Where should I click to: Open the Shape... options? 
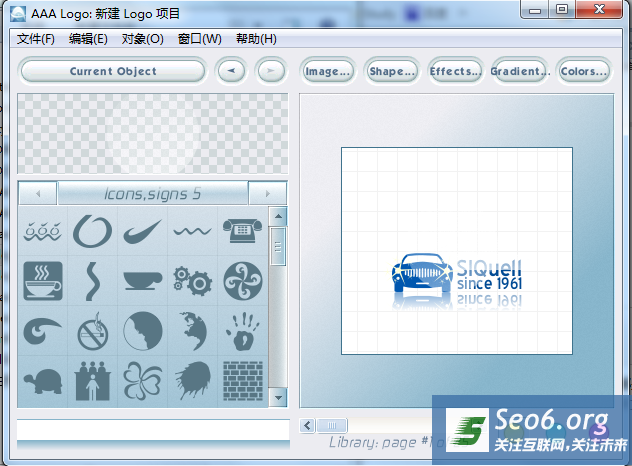392,71
